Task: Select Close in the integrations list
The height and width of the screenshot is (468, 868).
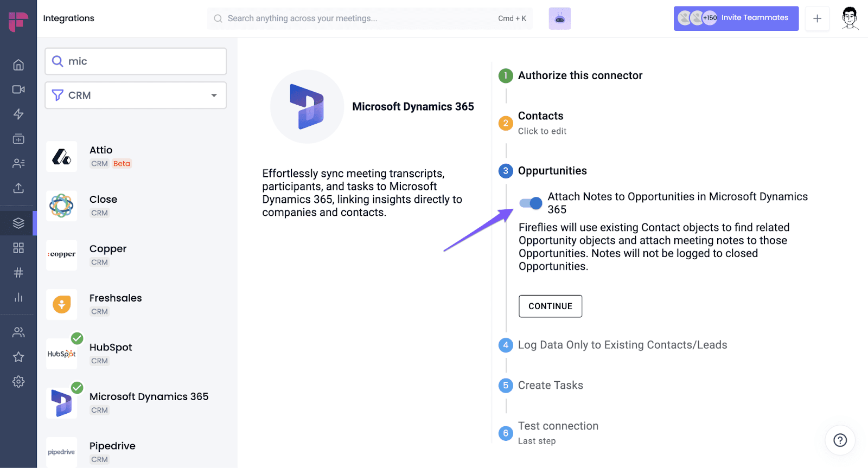Action: pos(136,206)
